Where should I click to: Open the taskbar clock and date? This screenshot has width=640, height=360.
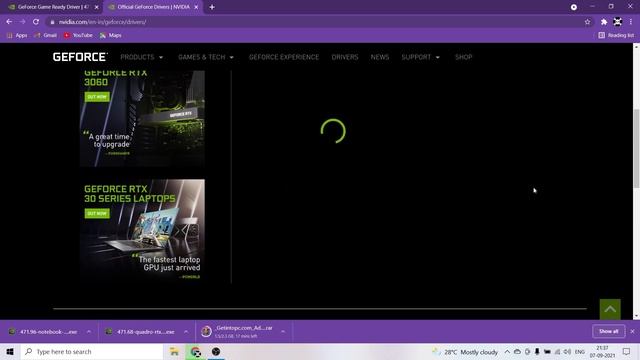[x=602, y=352]
